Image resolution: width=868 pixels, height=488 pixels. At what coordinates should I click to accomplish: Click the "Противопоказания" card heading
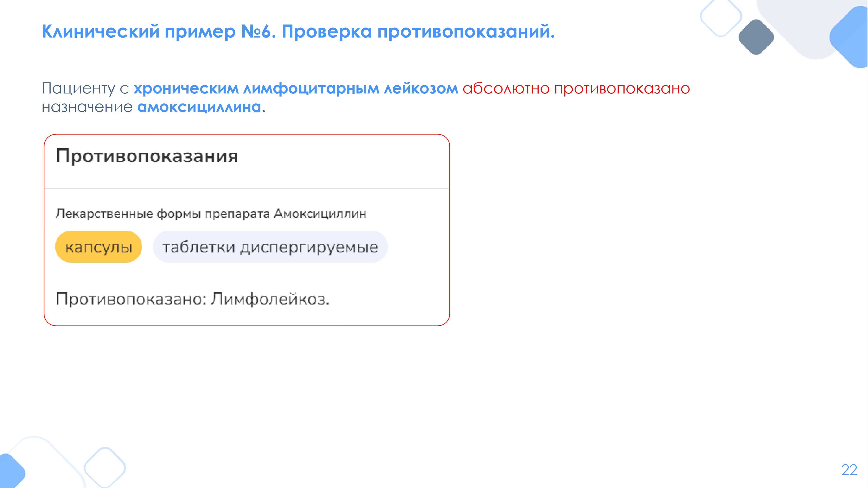click(147, 156)
